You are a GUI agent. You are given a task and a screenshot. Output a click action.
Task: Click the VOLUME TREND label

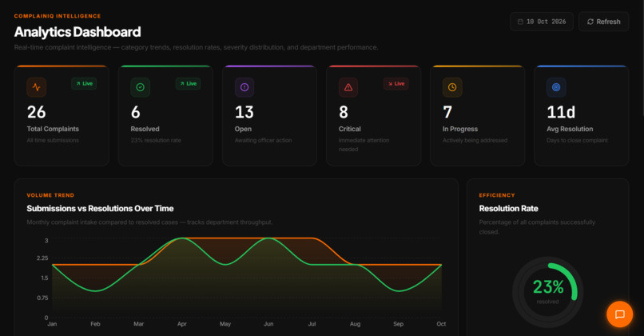click(50, 195)
